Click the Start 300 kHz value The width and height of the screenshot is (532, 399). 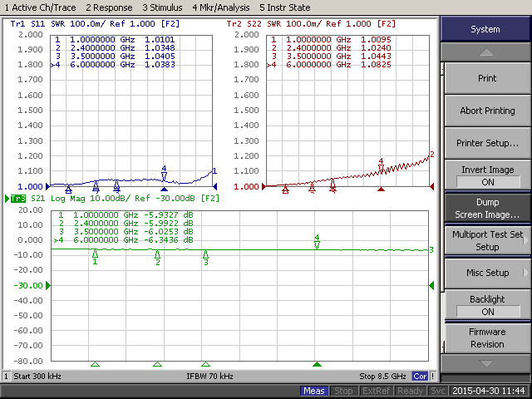[37, 377]
